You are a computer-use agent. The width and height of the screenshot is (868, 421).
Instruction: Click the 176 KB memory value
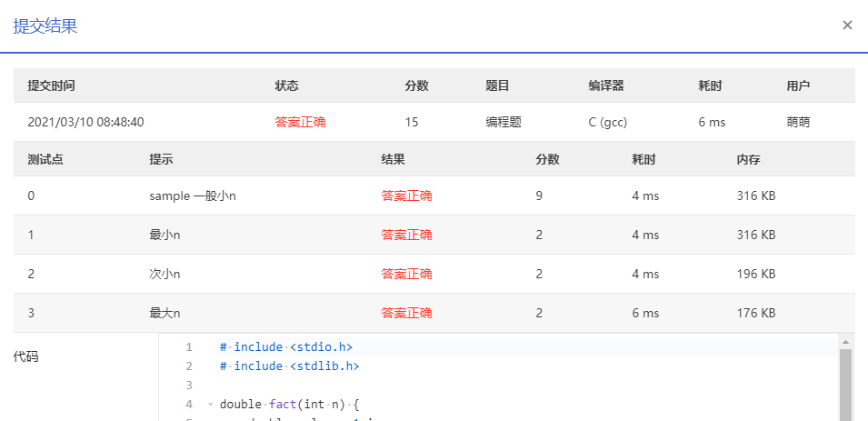tap(755, 314)
